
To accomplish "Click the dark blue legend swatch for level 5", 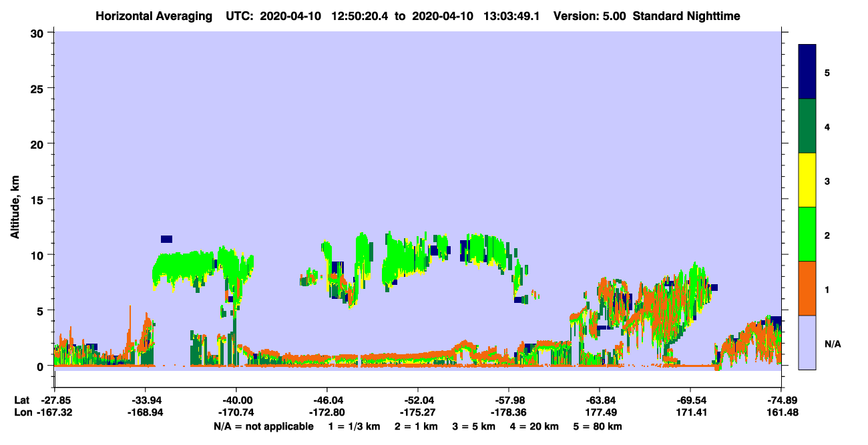I will (x=807, y=72).
